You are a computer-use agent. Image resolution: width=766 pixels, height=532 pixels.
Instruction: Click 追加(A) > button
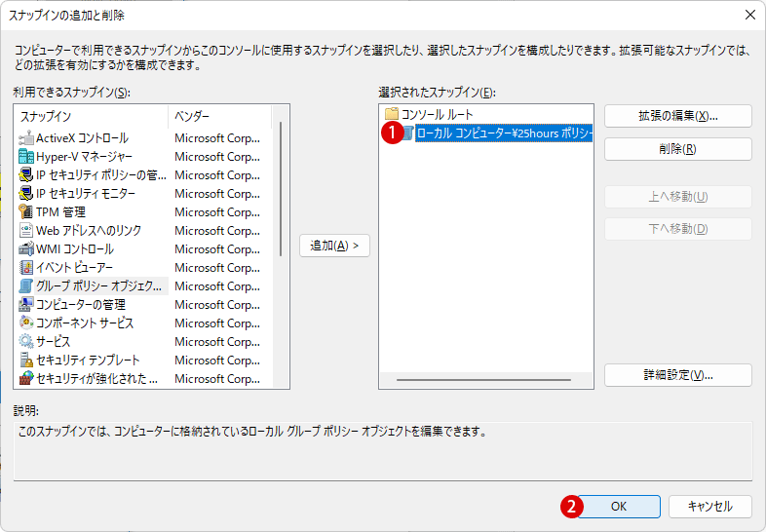point(334,246)
